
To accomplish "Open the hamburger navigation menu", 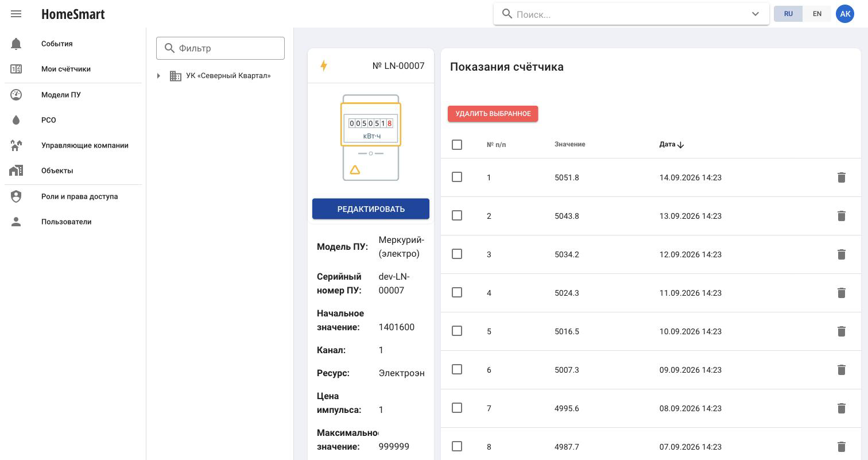I will tap(16, 14).
